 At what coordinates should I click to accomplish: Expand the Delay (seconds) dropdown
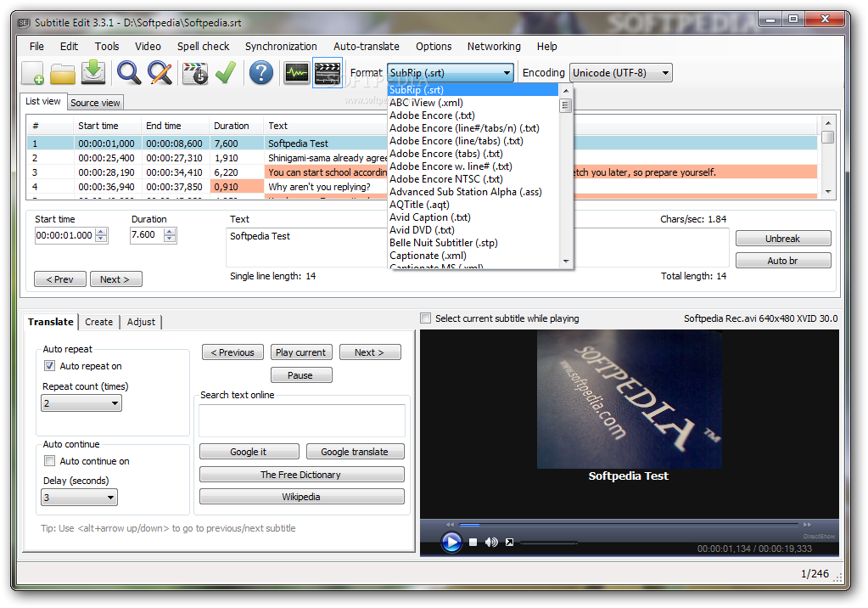(x=79, y=498)
